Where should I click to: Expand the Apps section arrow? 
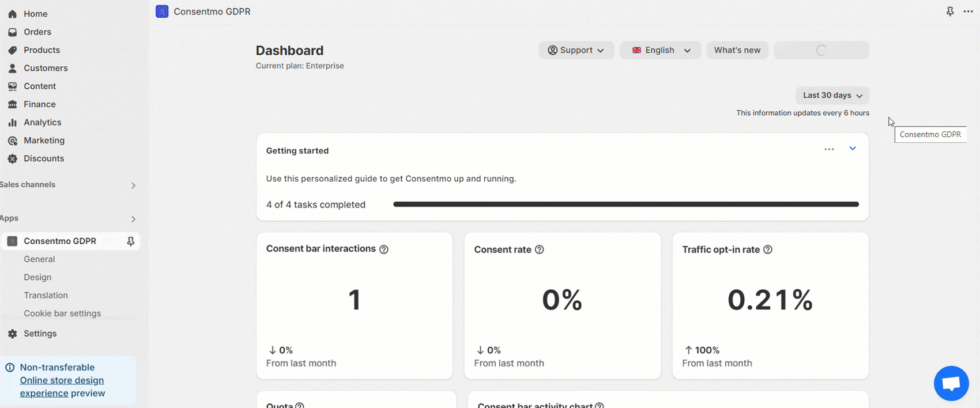tap(133, 219)
